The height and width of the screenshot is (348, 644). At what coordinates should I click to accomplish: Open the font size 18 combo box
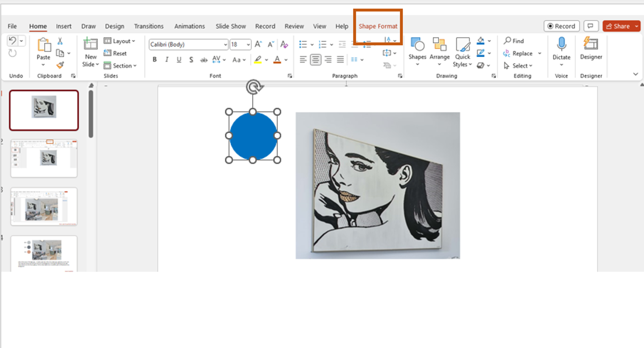(x=241, y=44)
